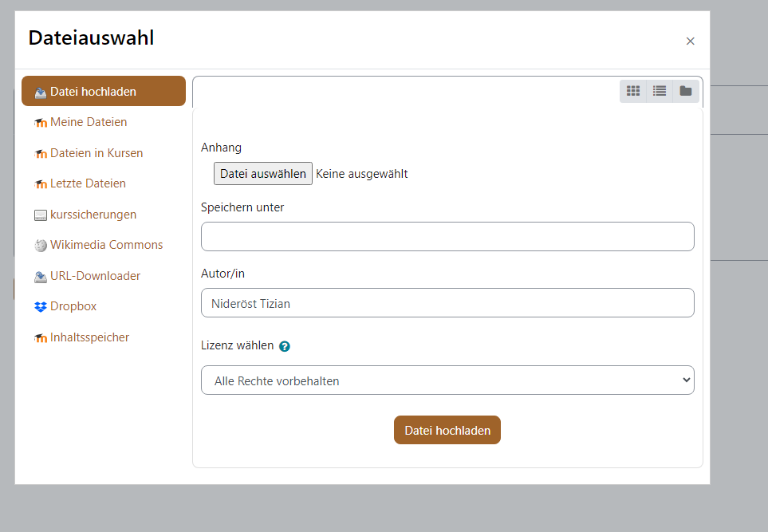Open the Inhaltsspeicher repository
Screen dimensions: 768x532
(89, 337)
